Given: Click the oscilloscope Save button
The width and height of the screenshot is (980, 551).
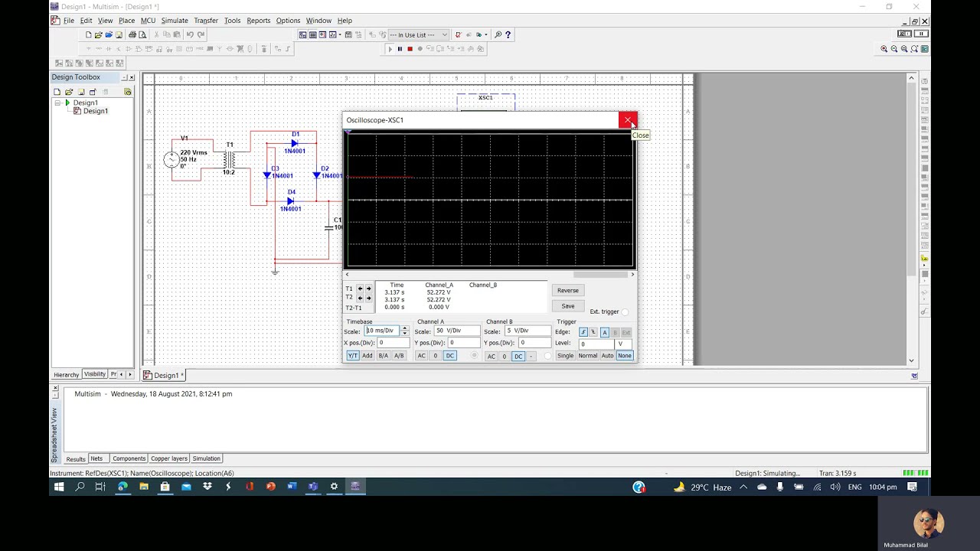Looking at the screenshot, I should 568,306.
